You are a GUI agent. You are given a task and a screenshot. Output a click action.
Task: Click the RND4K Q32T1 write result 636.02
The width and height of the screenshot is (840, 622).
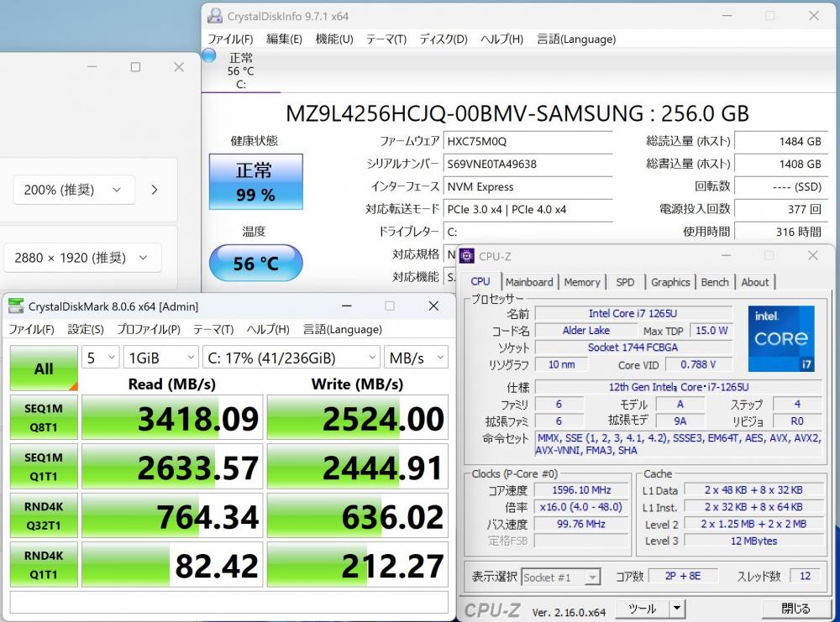(x=357, y=515)
